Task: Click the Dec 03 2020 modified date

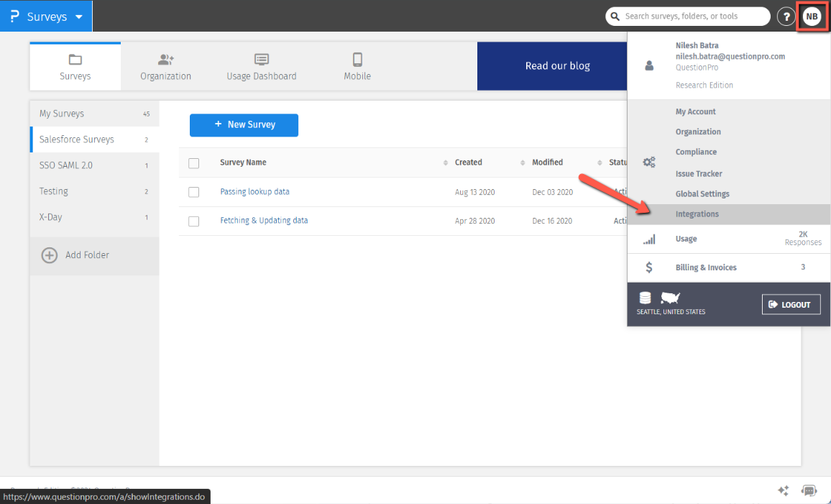Action: tap(553, 192)
